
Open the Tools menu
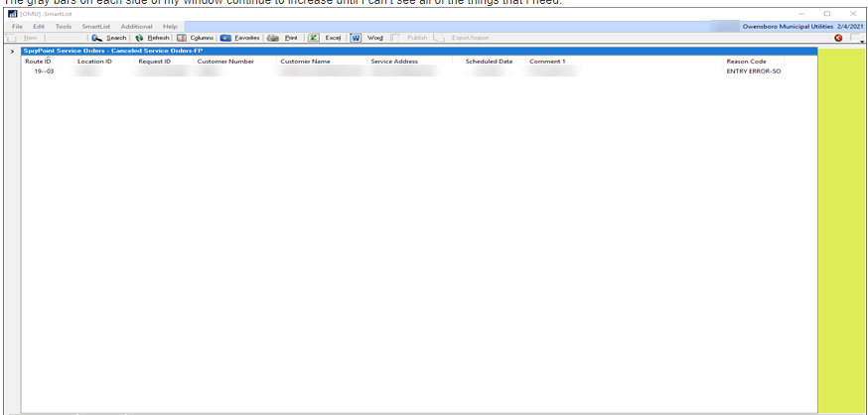coord(63,26)
